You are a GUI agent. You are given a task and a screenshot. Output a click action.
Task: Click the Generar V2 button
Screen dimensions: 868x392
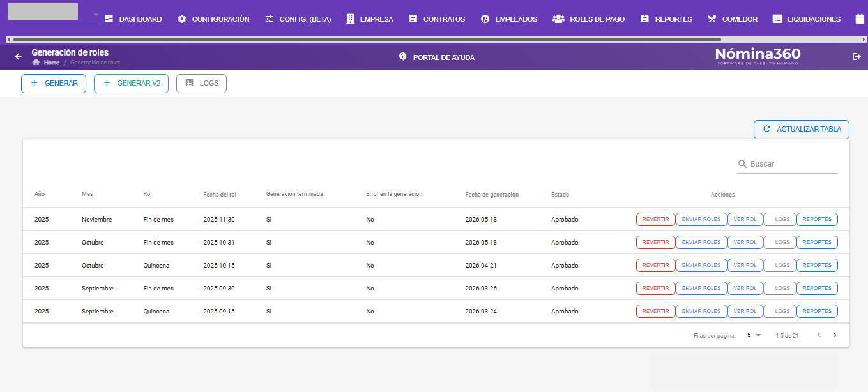coord(131,83)
